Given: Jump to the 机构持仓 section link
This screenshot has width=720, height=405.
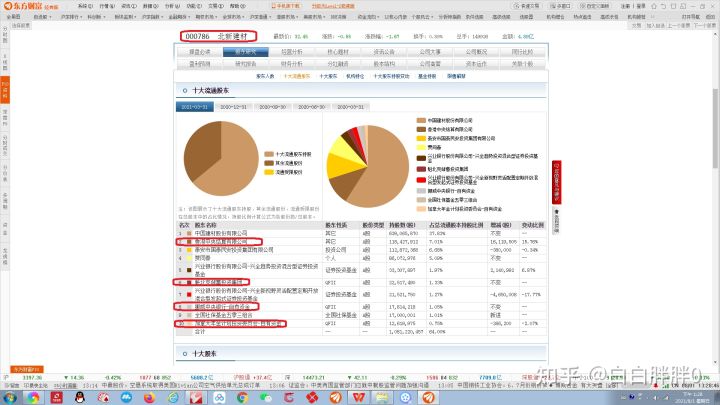Looking at the screenshot, I should [x=355, y=76].
